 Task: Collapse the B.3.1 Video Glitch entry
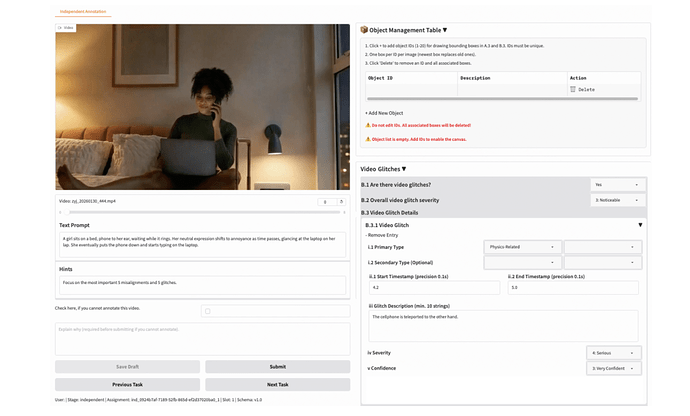(640, 225)
